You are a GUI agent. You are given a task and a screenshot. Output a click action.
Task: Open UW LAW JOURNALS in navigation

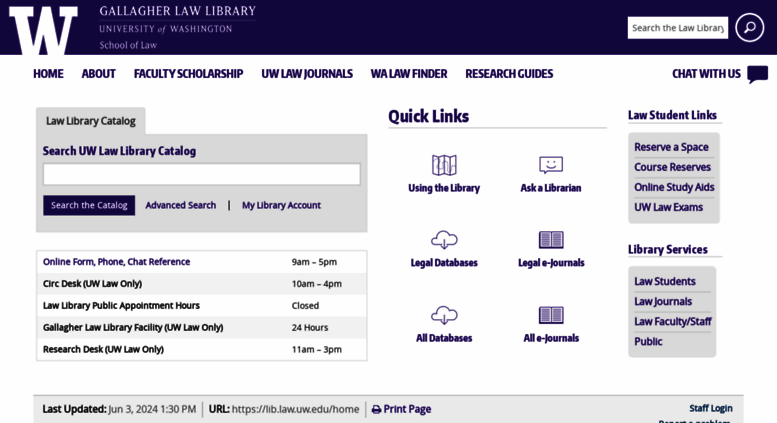(x=307, y=74)
